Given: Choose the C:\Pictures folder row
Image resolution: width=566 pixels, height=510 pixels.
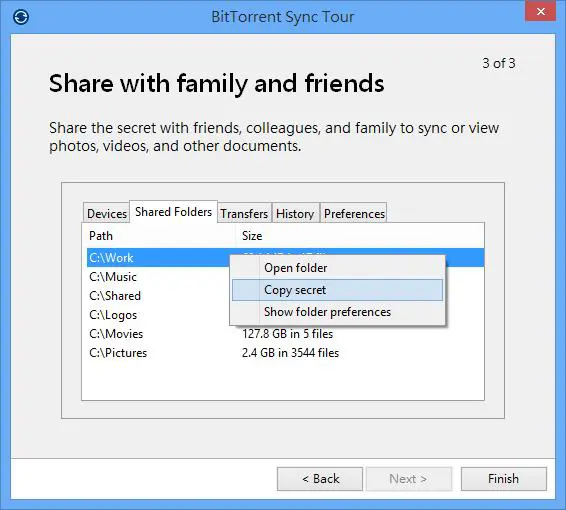Looking at the screenshot, I should tap(285, 353).
